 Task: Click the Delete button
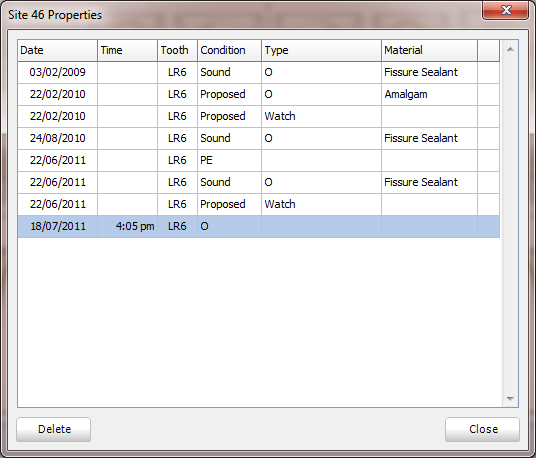[x=54, y=429]
